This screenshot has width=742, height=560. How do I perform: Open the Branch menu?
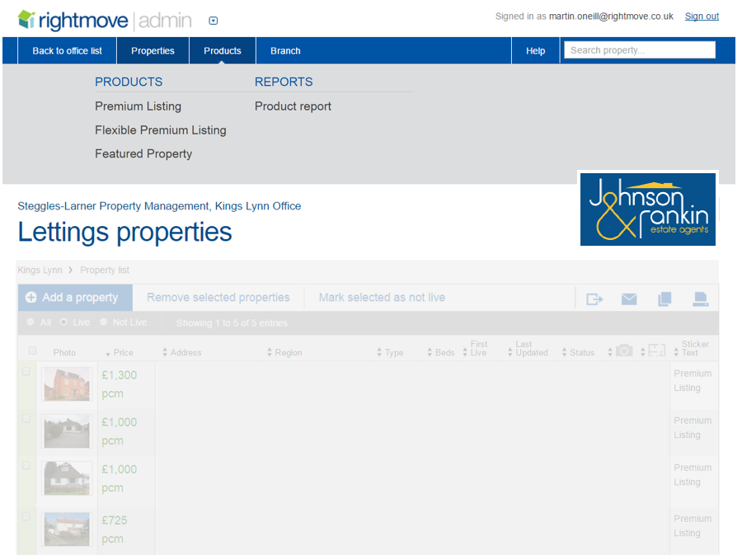click(285, 50)
